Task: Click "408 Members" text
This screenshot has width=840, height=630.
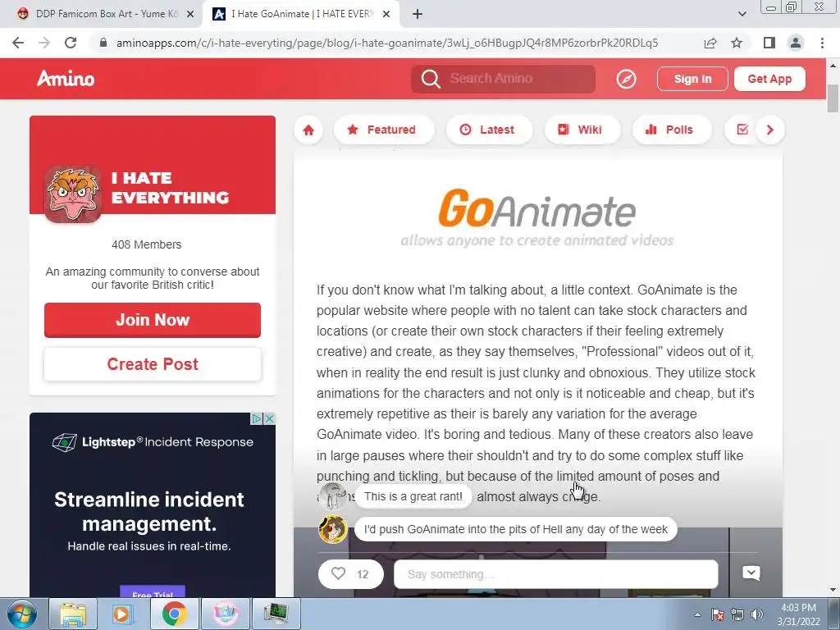Action: point(146,244)
